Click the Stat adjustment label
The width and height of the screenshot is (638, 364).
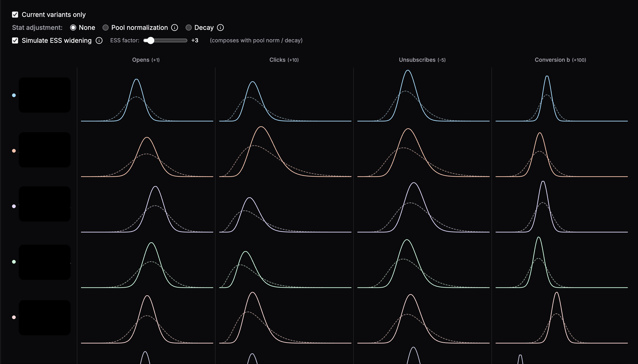(37, 28)
